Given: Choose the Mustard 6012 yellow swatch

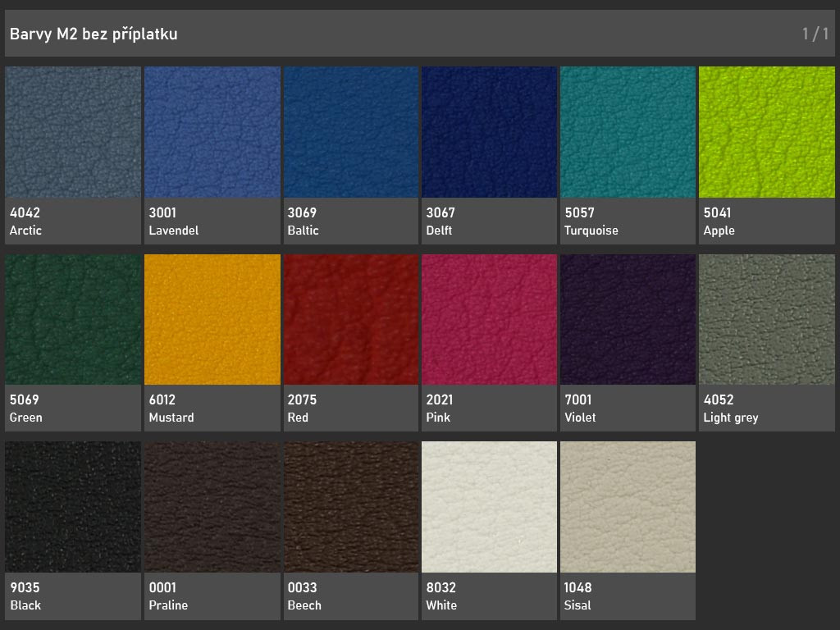Looking at the screenshot, I should coord(212,319).
